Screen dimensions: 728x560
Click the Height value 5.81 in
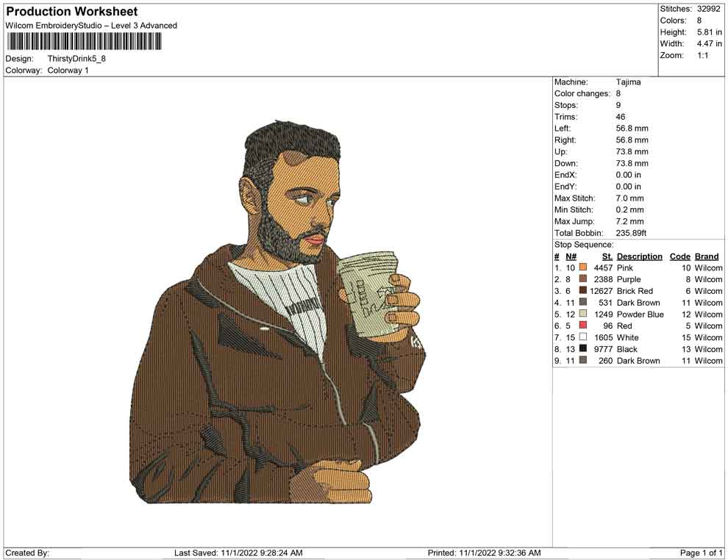710,32
